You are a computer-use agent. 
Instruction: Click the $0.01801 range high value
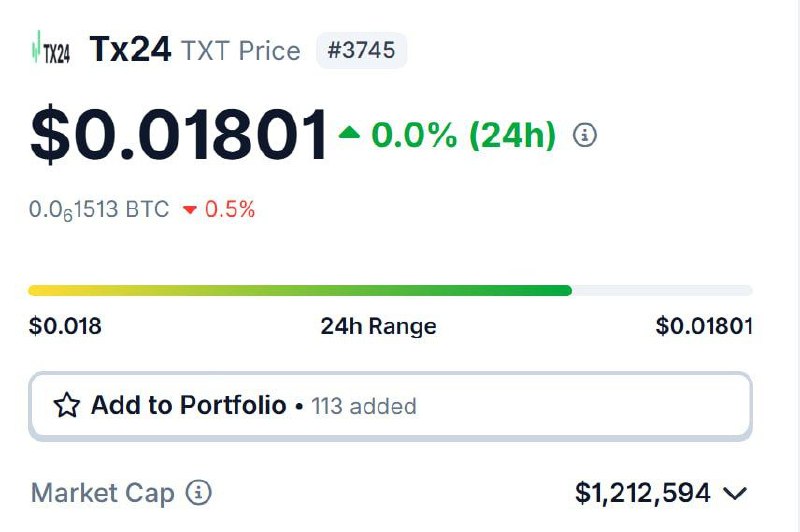point(704,326)
